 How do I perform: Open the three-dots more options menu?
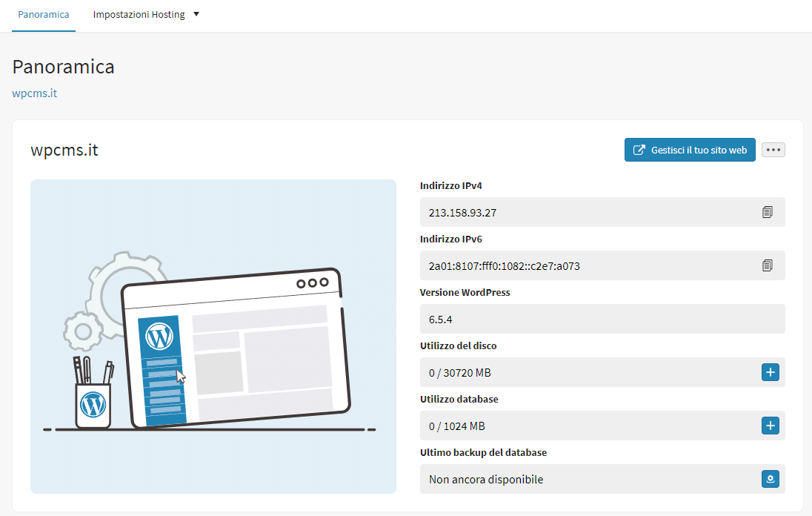click(x=773, y=150)
